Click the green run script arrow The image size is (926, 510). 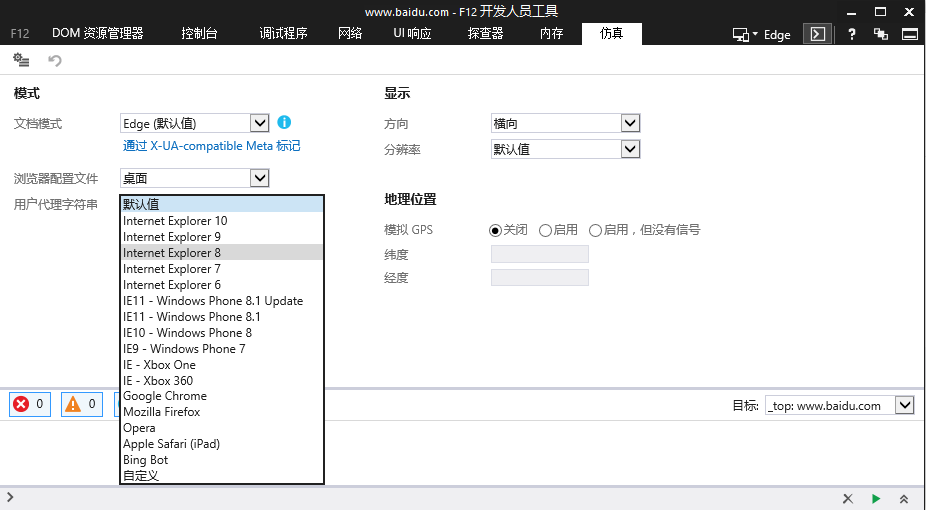point(876,499)
